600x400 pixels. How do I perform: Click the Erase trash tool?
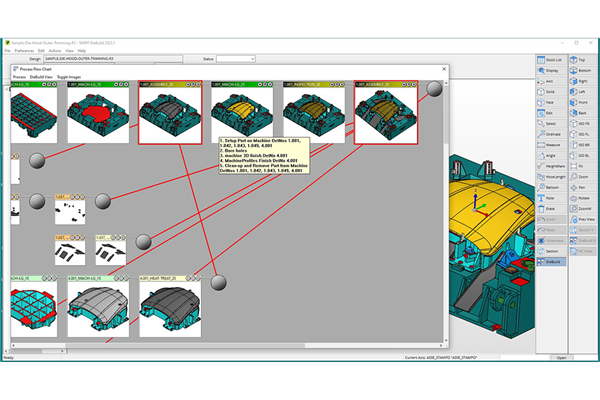point(551,209)
